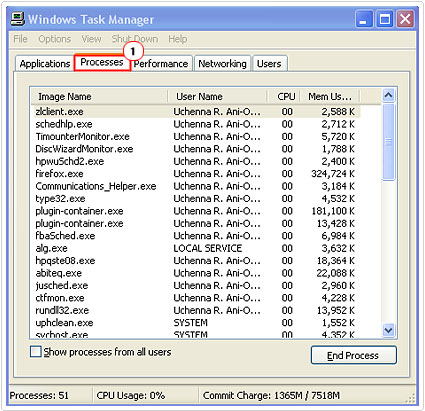
Task: Select the alg.exe process
Action: coord(196,248)
